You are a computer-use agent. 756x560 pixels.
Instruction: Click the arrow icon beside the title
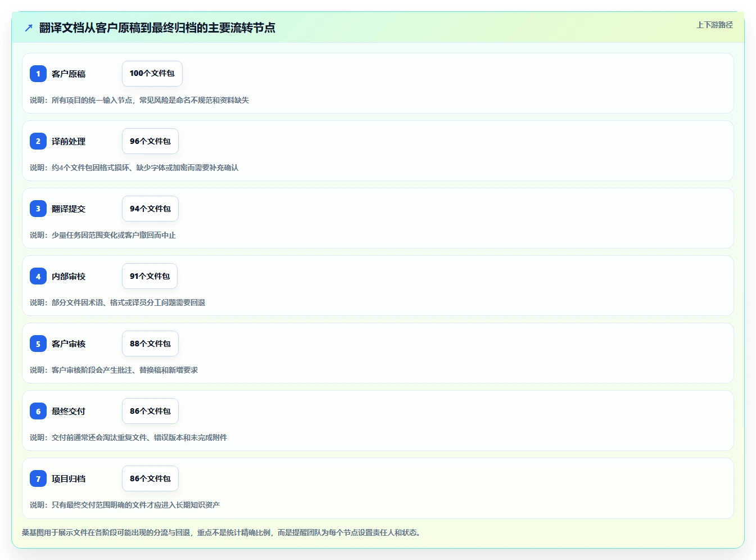coord(29,28)
